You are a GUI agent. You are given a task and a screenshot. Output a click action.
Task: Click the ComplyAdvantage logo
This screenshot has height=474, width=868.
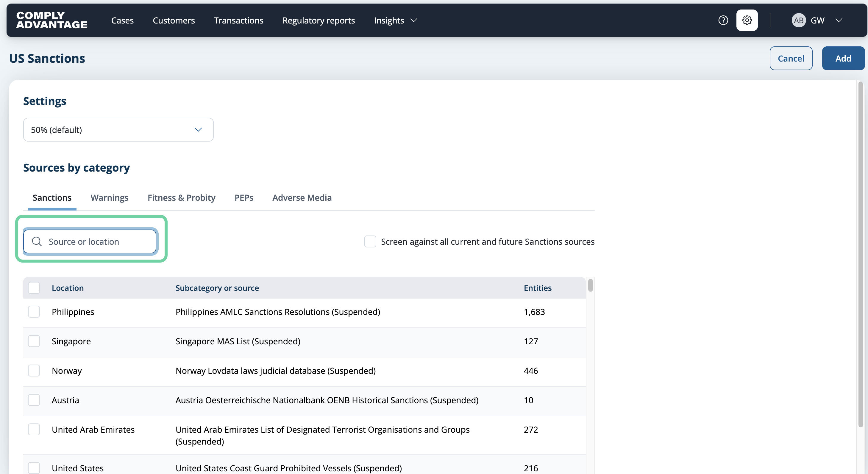(x=52, y=20)
